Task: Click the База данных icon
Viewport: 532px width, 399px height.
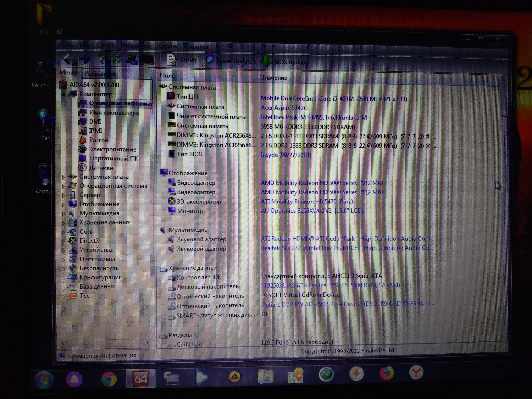Action: (x=73, y=287)
